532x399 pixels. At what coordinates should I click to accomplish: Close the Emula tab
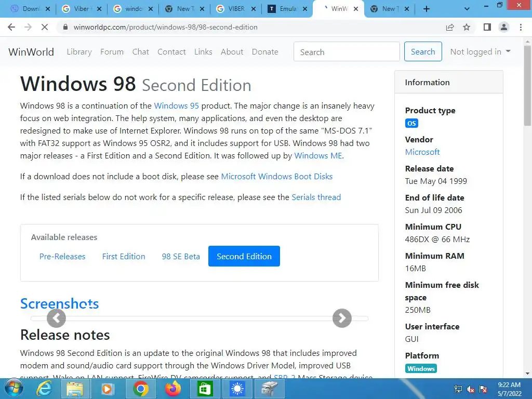(x=304, y=9)
